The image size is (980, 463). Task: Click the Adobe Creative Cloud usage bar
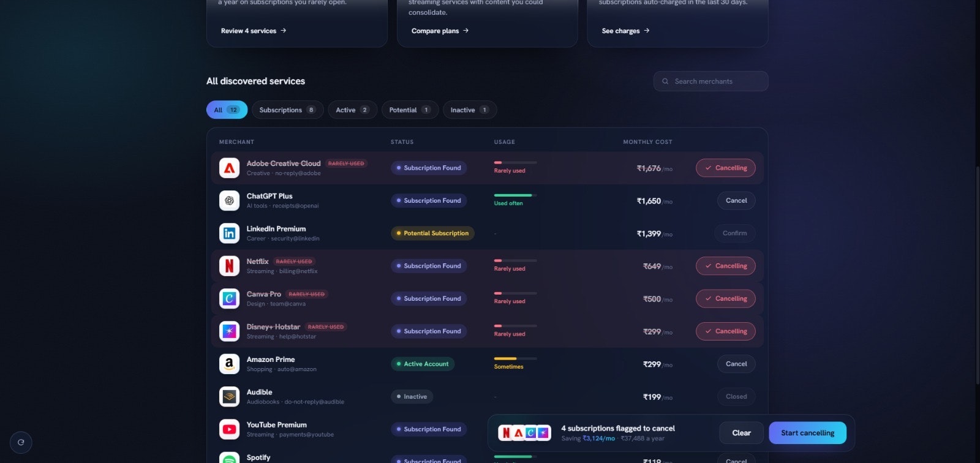pos(515,162)
